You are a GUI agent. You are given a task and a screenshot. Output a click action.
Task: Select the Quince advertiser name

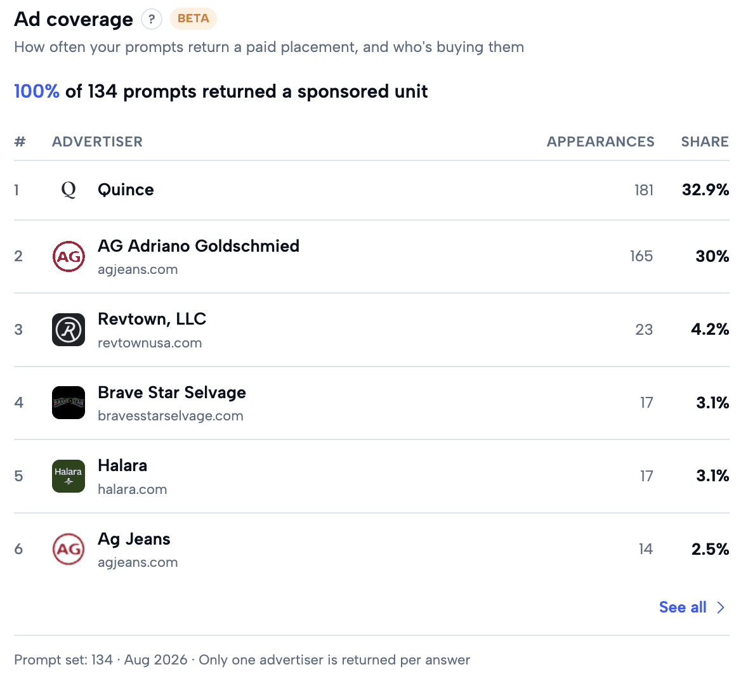point(126,190)
